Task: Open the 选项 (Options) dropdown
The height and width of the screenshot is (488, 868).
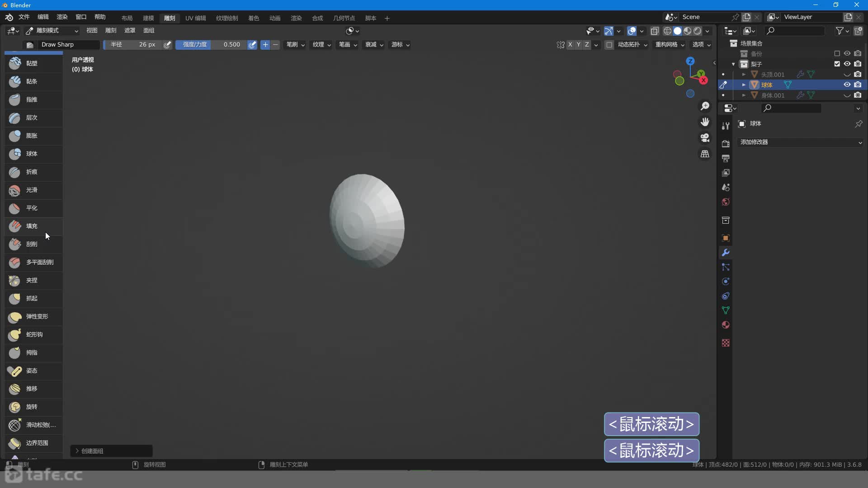Action: [702, 45]
